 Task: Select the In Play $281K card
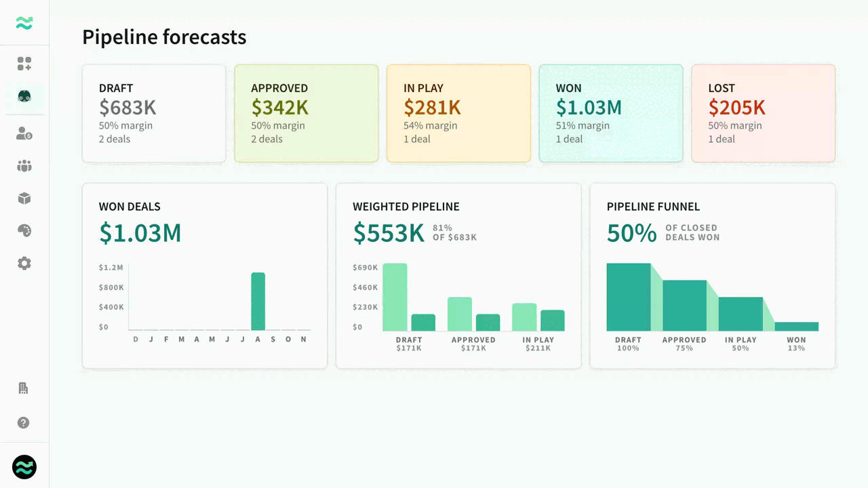tap(458, 113)
